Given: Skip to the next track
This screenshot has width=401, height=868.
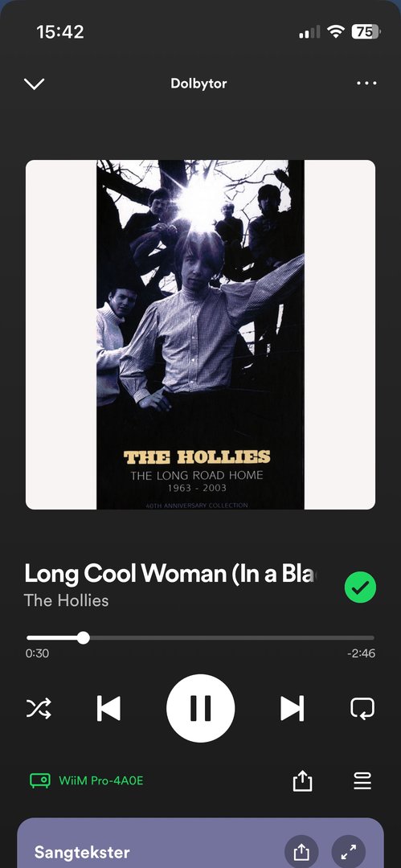Looking at the screenshot, I should tap(292, 708).
